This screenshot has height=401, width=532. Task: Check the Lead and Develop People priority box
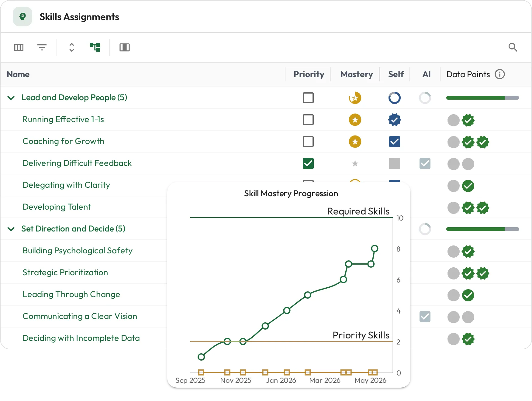308,98
